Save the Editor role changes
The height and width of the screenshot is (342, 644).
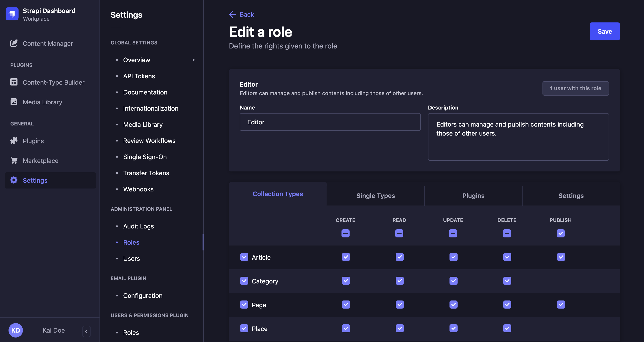[x=605, y=31]
